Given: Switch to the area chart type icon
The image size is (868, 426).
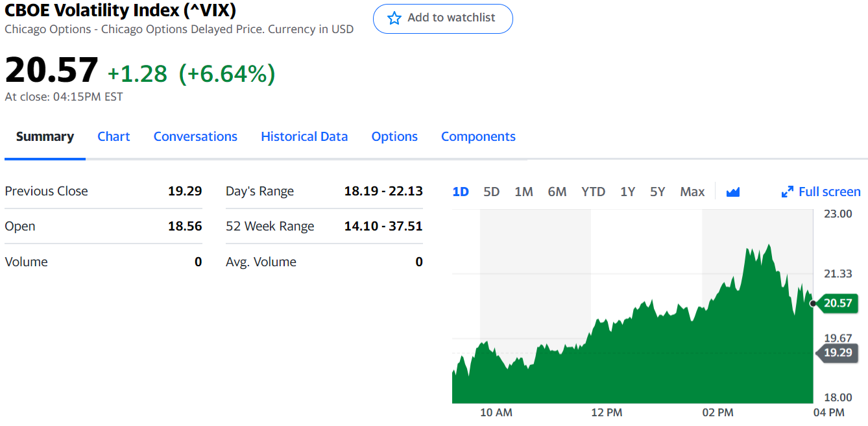Looking at the screenshot, I should click(733, 192).
